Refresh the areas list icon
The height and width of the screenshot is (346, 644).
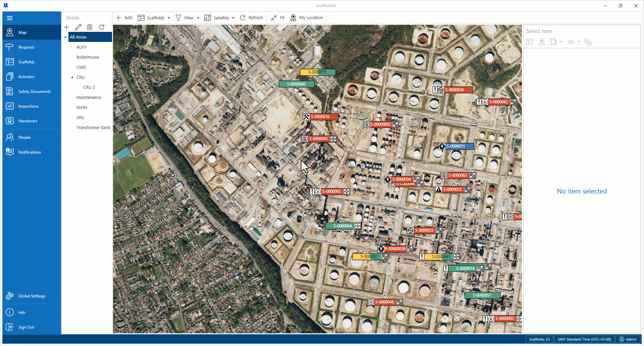102,27
